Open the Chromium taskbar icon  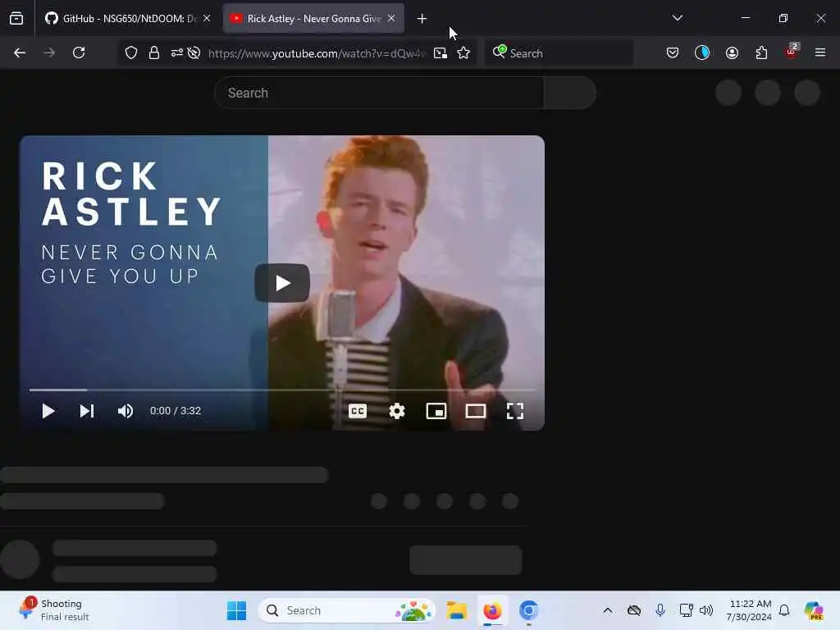(x=528, y=610)
